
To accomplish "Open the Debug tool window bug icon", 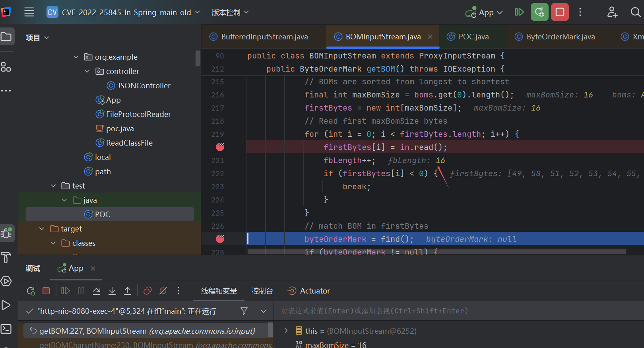I will point(7,233).
